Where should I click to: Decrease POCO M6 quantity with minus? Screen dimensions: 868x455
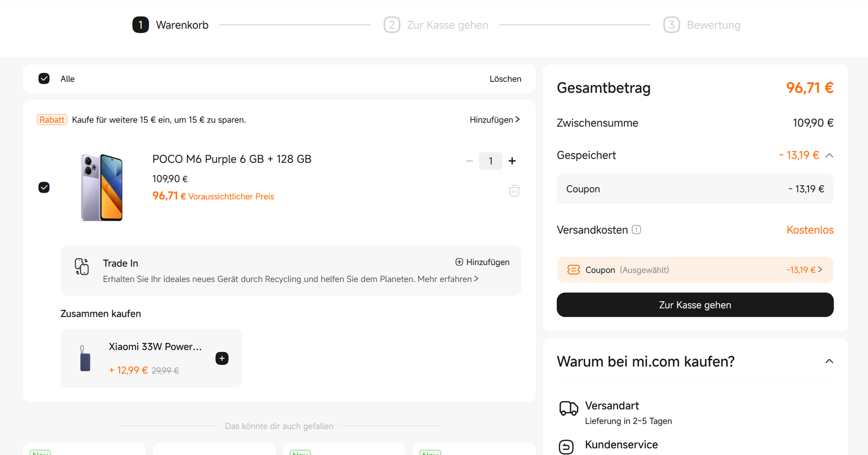(x=469, y=161)
